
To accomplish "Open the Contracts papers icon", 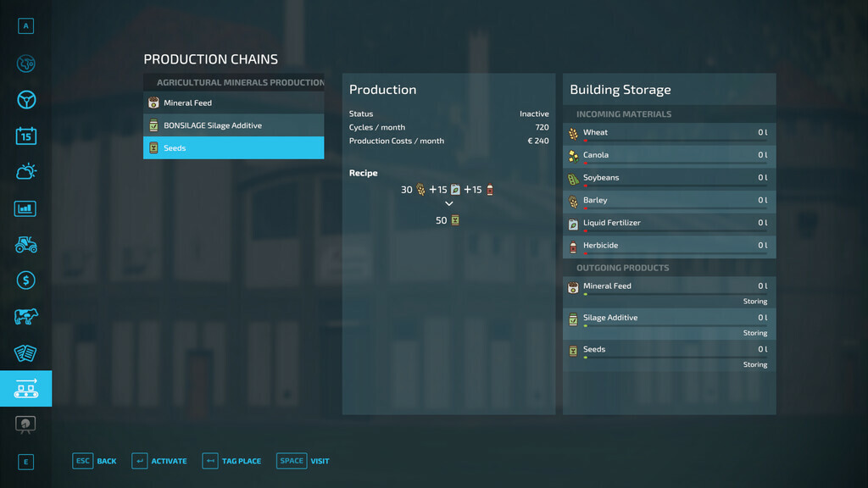I will (x=25, y=352).
